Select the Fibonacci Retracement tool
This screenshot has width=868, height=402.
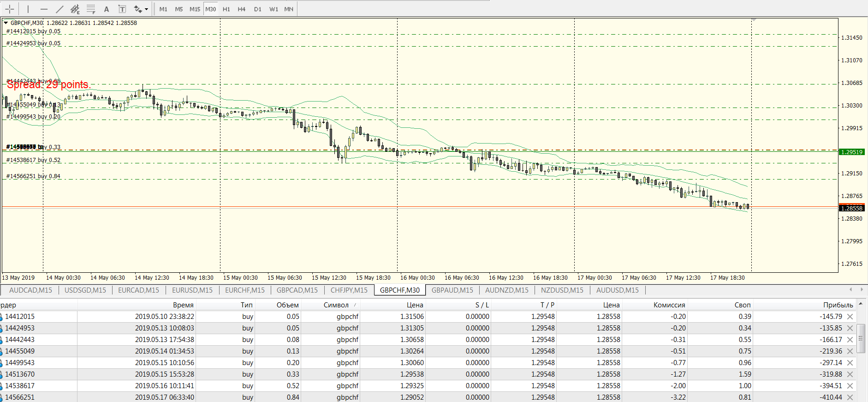click(91, 9)
